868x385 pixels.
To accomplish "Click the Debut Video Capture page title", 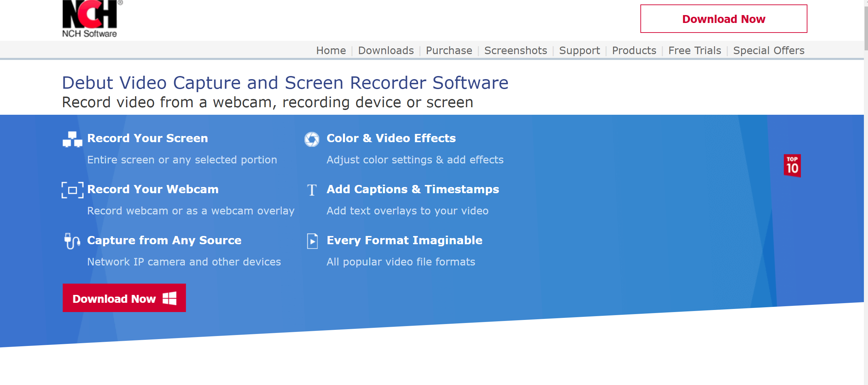I will coord(285,83).
